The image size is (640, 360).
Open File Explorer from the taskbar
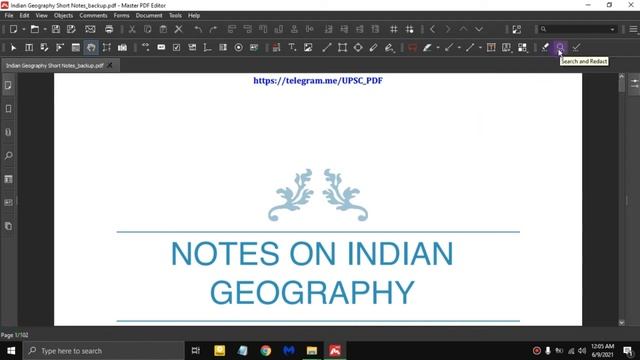click(x=312, y=351)
